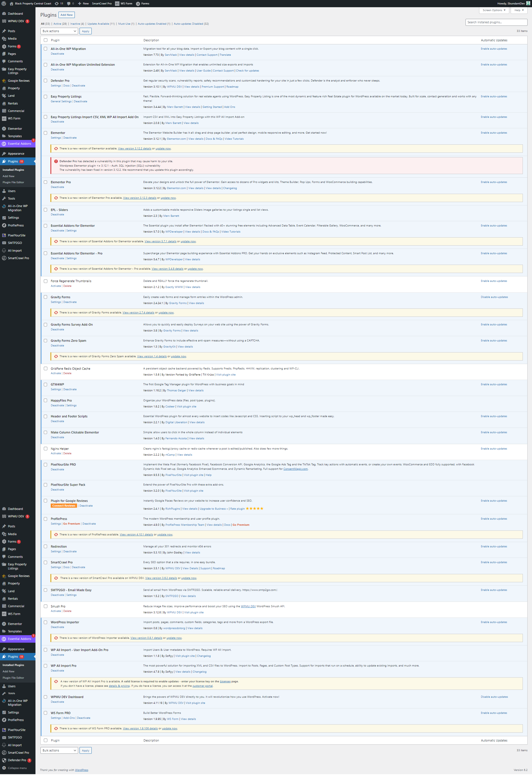
Task: Open the Elementor sidebar icon
Action: [4, 129]
